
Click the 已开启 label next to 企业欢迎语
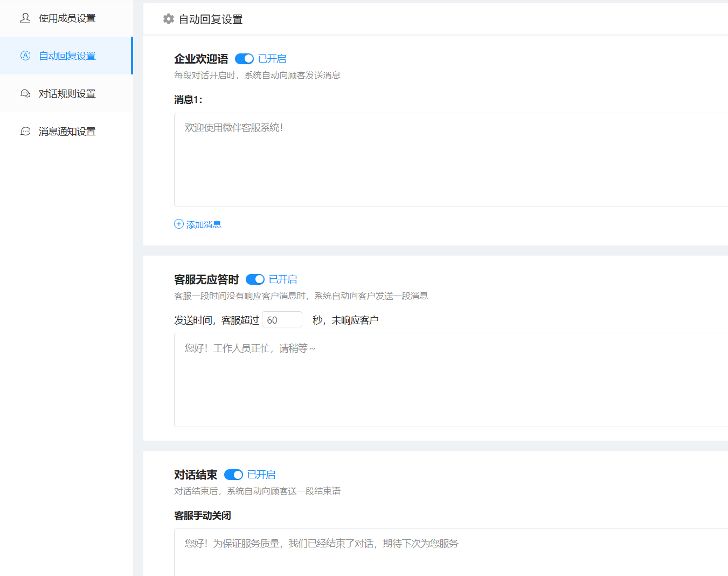(x=272, y=59)
